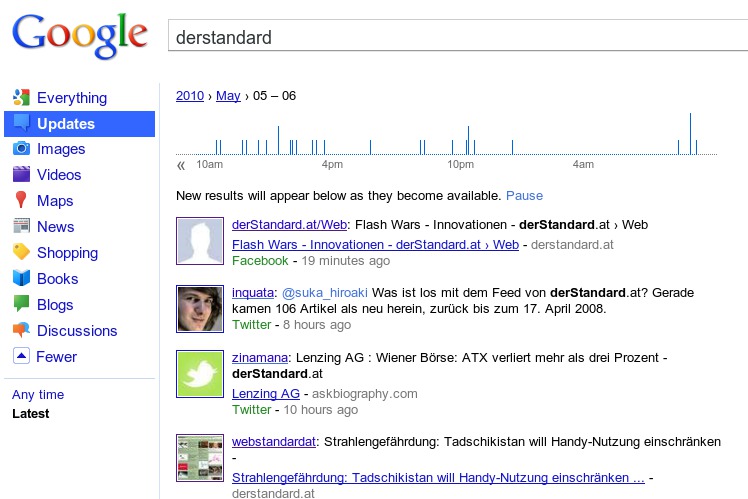Open Books results
This screenshot has height=499, width=748.
coord(58,279)
